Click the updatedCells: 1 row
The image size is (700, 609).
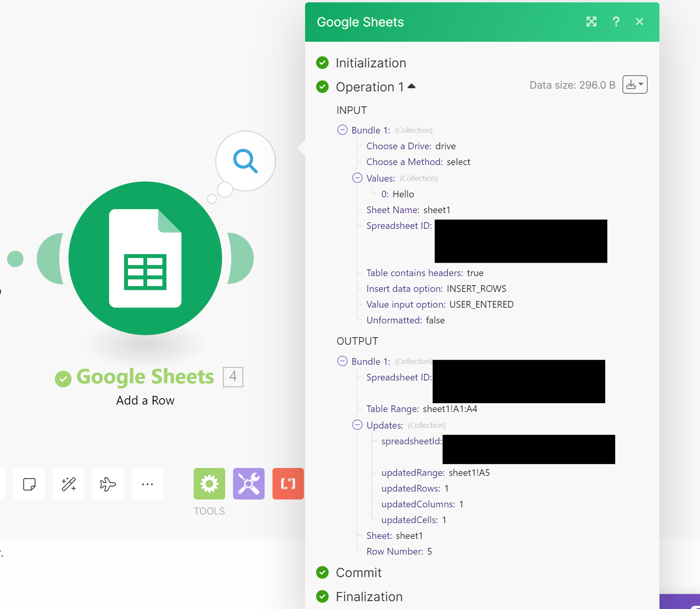click(x=414, y=520)
